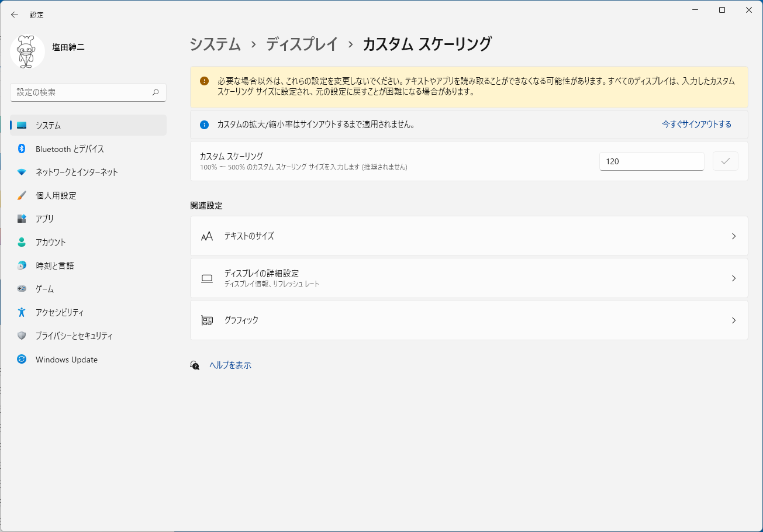Open the ゲーム sidebar section
This screenshot has width=763, height=532.
45,289
